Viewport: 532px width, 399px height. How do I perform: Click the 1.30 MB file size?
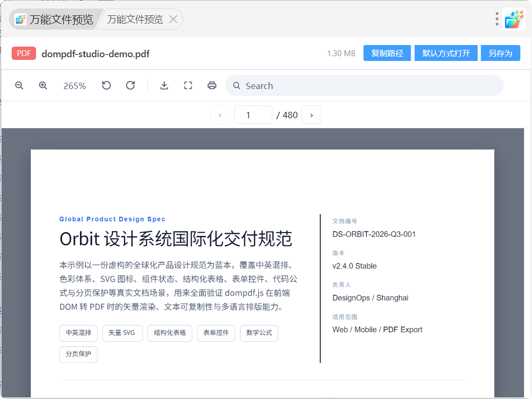click(x=341, y=54)
